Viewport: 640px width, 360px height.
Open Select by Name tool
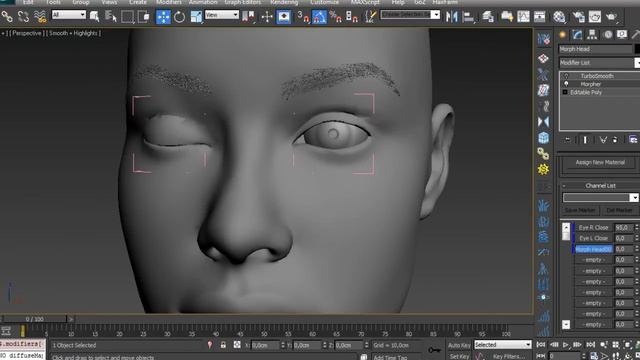click(111, 17)
